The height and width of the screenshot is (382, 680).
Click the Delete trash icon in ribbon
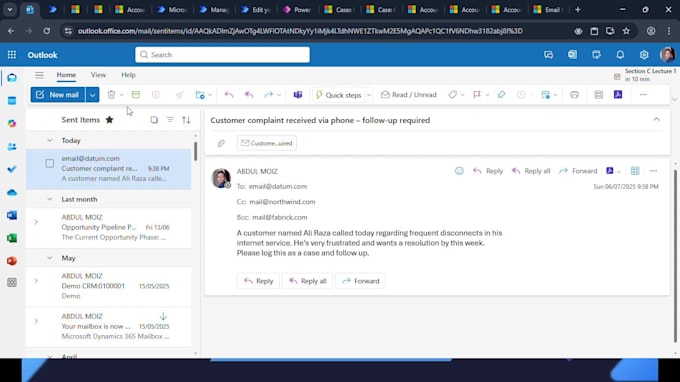point(111,95)
